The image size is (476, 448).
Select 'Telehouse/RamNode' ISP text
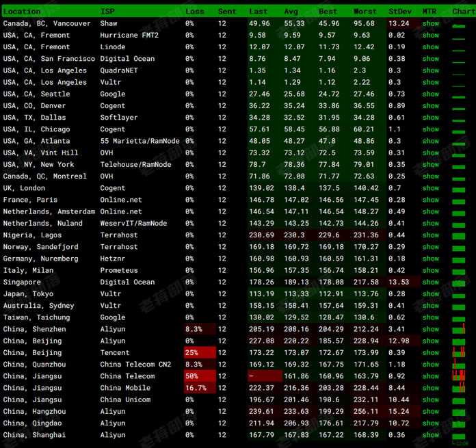point(135,165)
